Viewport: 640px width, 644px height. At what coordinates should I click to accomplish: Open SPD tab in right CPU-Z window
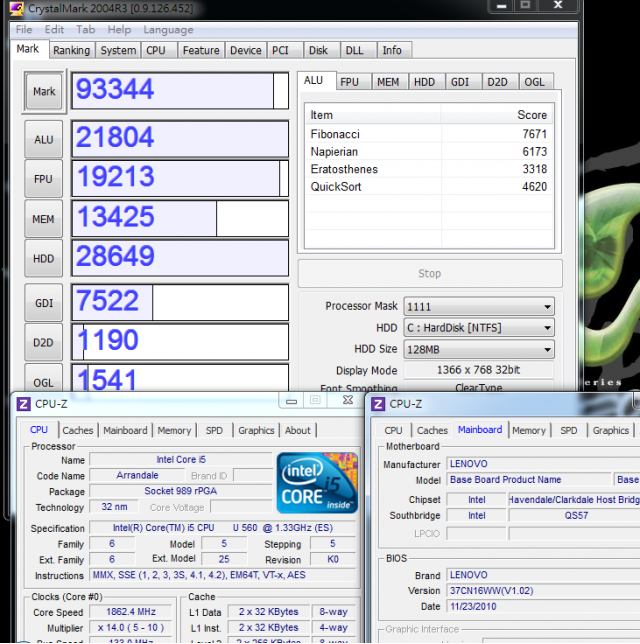pos(569,430)
